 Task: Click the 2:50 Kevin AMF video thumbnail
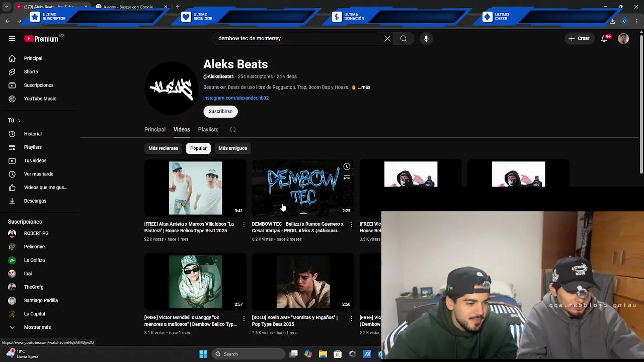303,282
